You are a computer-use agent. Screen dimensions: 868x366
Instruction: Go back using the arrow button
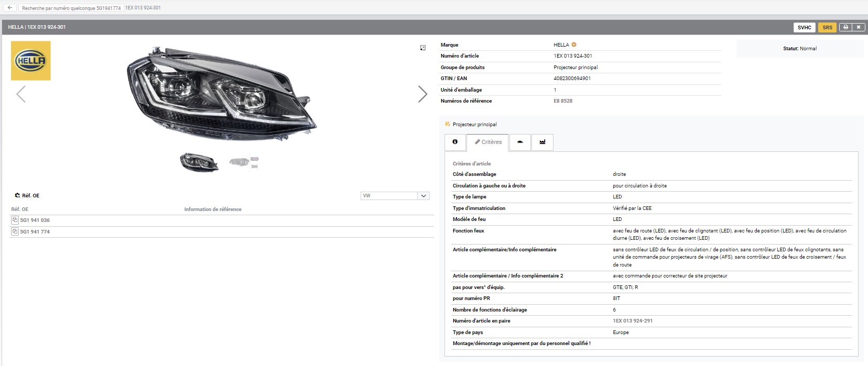pyautogui.click(x=9, y=8)
